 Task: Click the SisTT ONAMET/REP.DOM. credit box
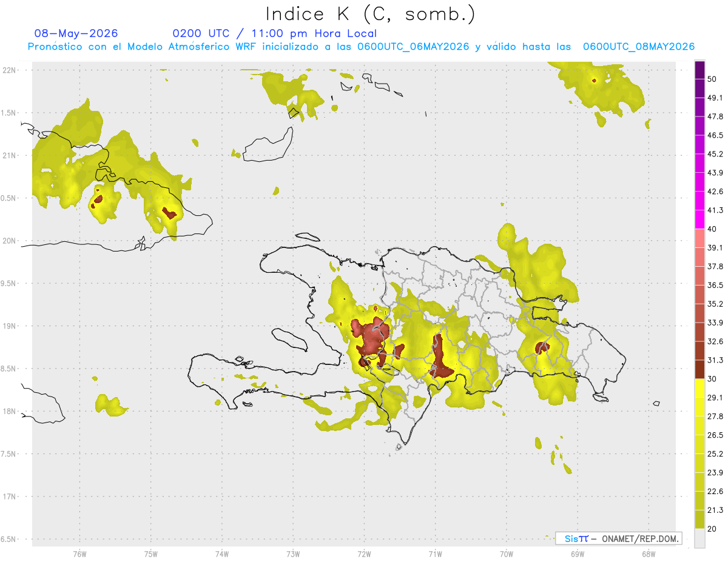(618, 538)
